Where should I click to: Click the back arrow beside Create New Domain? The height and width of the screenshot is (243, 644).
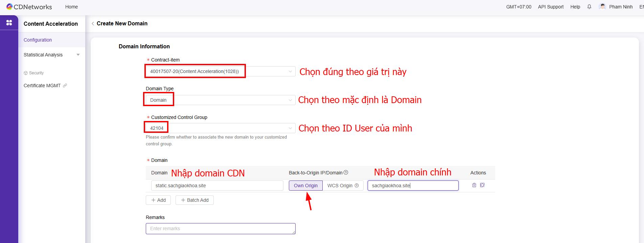[93, 24]
